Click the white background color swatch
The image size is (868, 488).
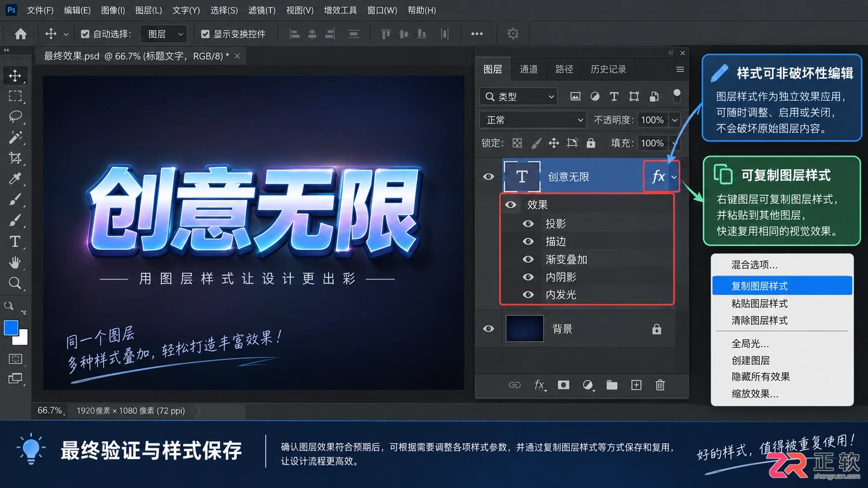[22, 340]
